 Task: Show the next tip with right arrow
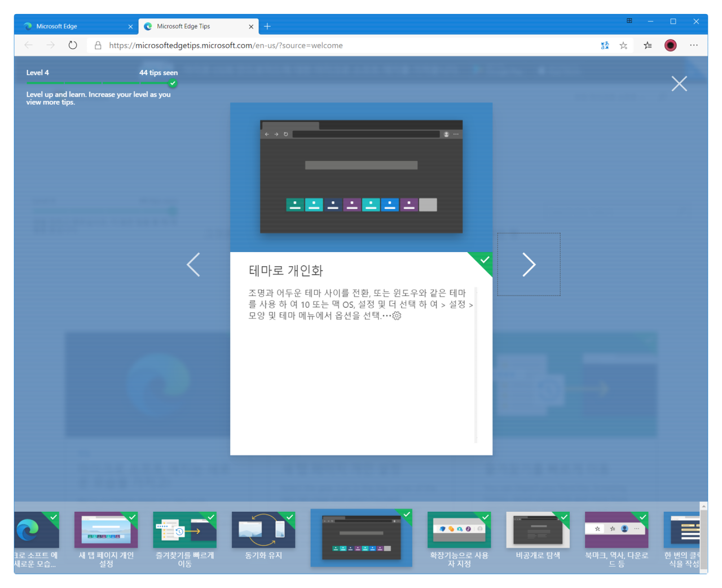click(x=529, y=264)
